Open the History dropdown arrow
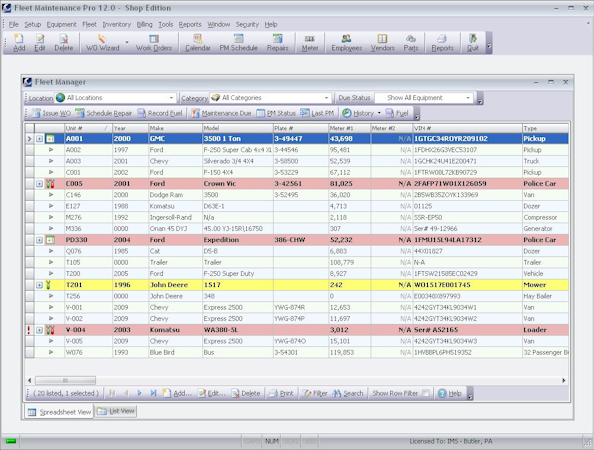The width and height of the screenshot is (594, 450). click(x=379, y=113)
